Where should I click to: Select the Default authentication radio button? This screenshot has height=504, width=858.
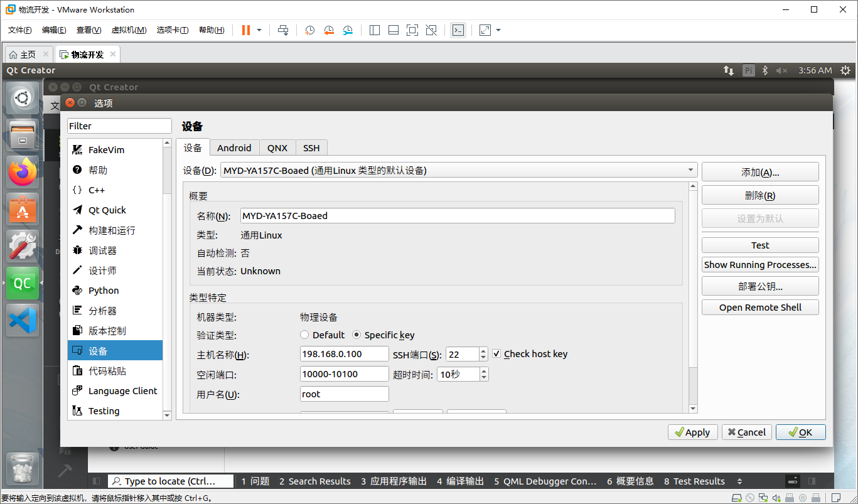[305, 335]
